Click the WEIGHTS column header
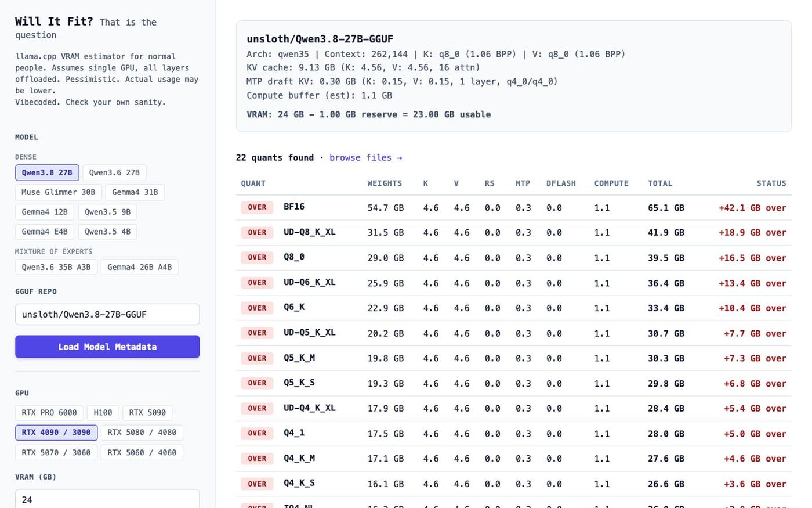This screenshot has height=508, width=812. coord(385,183)
